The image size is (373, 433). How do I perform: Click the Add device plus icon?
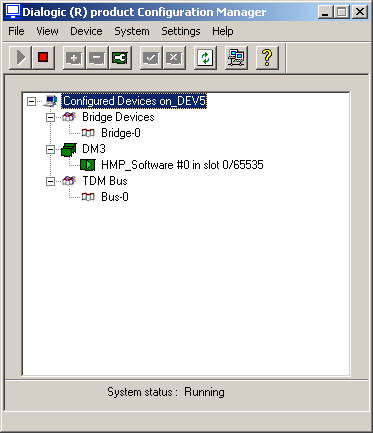point(74,58)
